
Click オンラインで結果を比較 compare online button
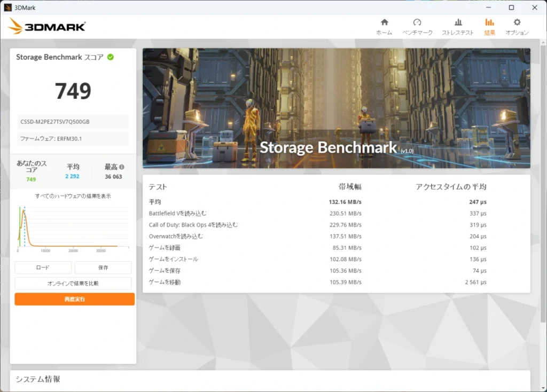click(73, 283)
